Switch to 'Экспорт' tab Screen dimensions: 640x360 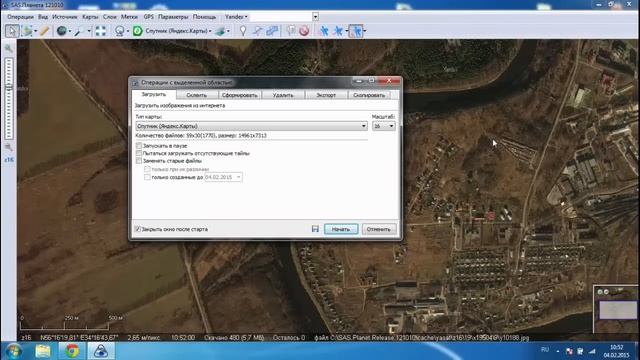coord(326,95)
